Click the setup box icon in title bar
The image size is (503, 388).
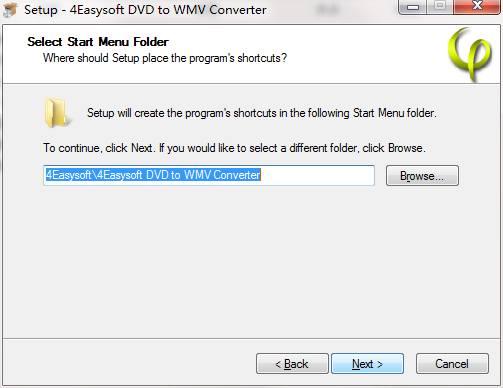(x=10, y=10)
